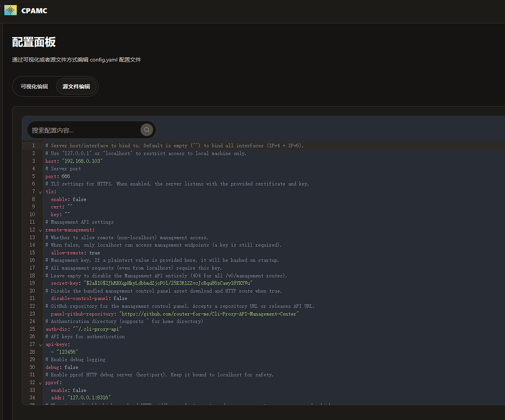Click the port value 666
This screenshot has width=505, height=420.
click(66, 176)
